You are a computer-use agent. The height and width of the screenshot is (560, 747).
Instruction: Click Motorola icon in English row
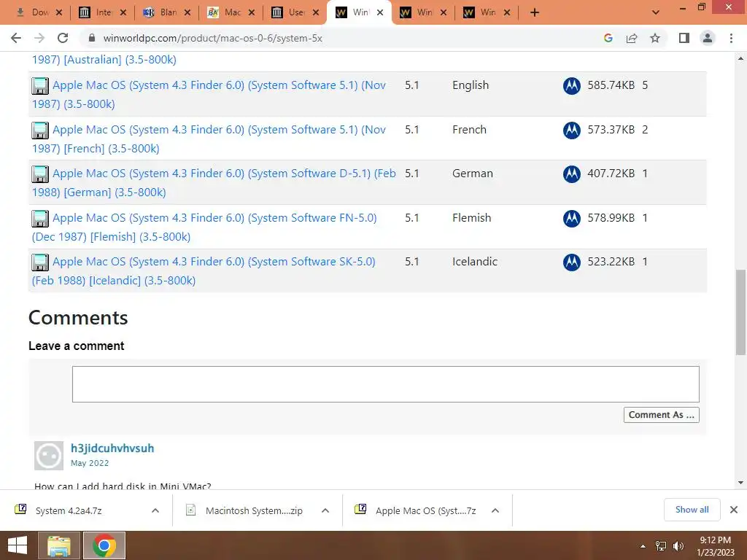pos(572,86)
